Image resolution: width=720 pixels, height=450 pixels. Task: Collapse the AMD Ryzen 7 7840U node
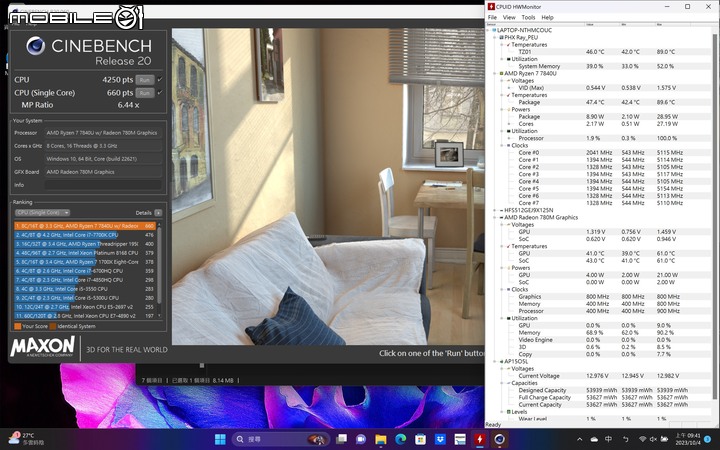click(x=495, y=73)
